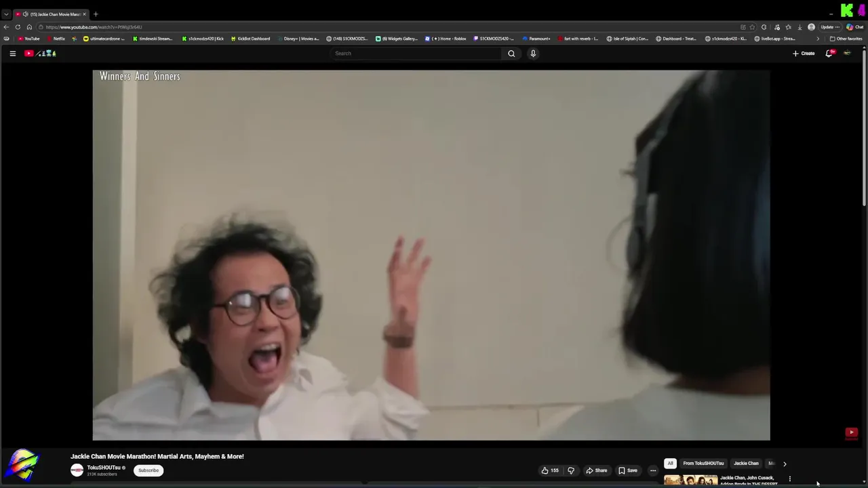This screenshot has height=488, width=868.
Task: Open the Create menu
Action: [804, 54]
